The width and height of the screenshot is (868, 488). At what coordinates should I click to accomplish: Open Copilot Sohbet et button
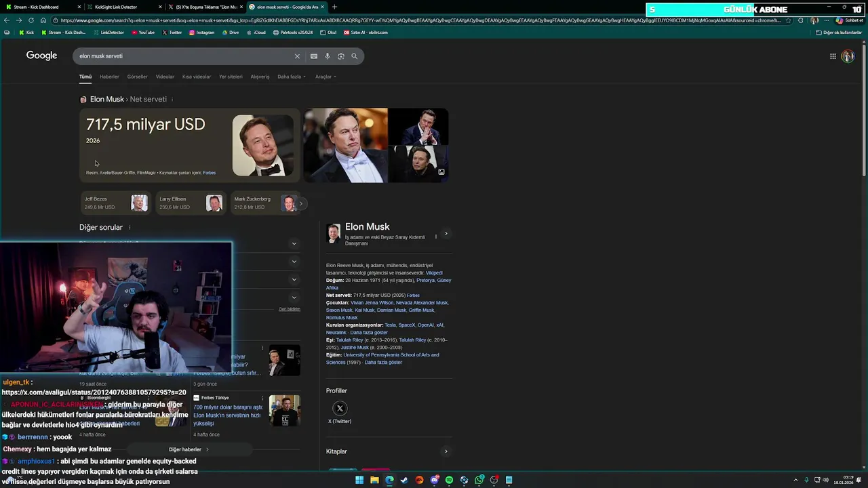click(850, 20)
